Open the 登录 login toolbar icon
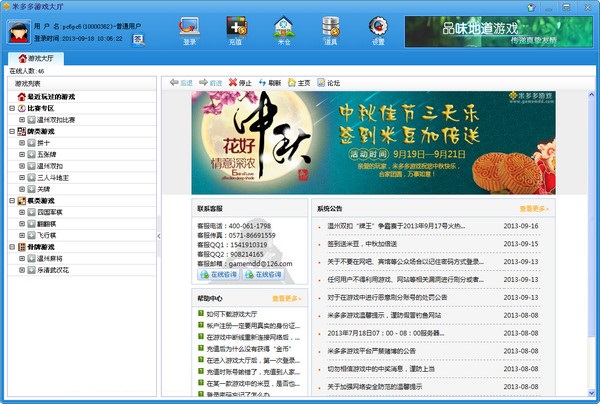Screen dimensions: 600x404 [189, 31]
